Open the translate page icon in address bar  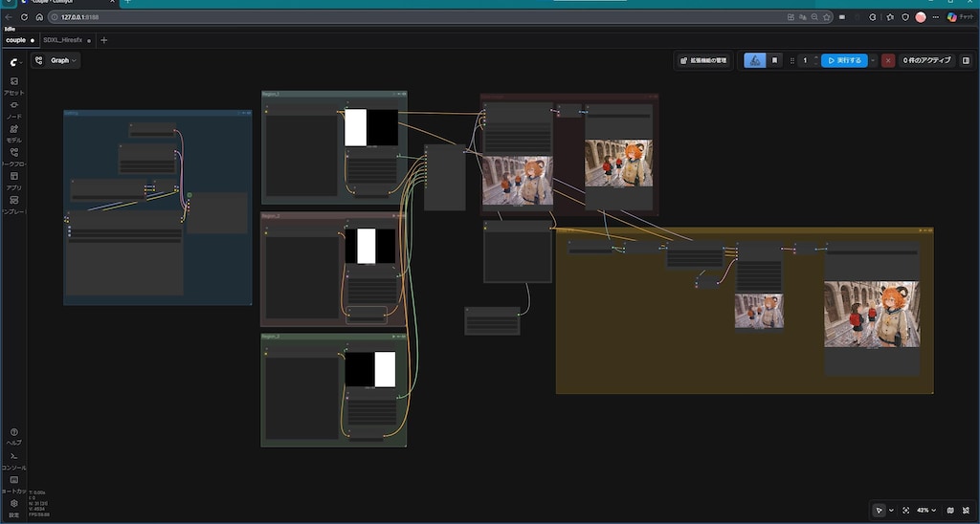point(803,17)
